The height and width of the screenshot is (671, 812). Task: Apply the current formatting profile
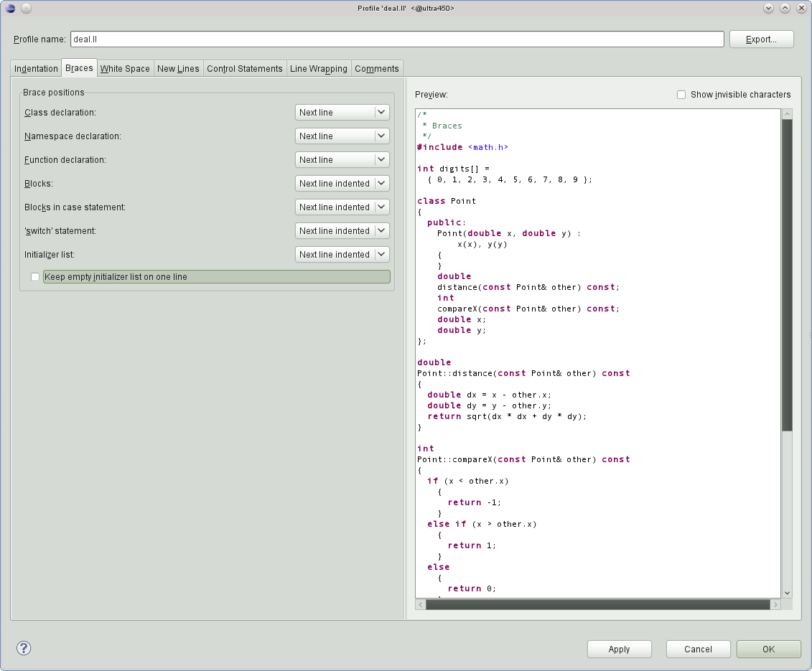pyautogui.click(x=619, y=649)
